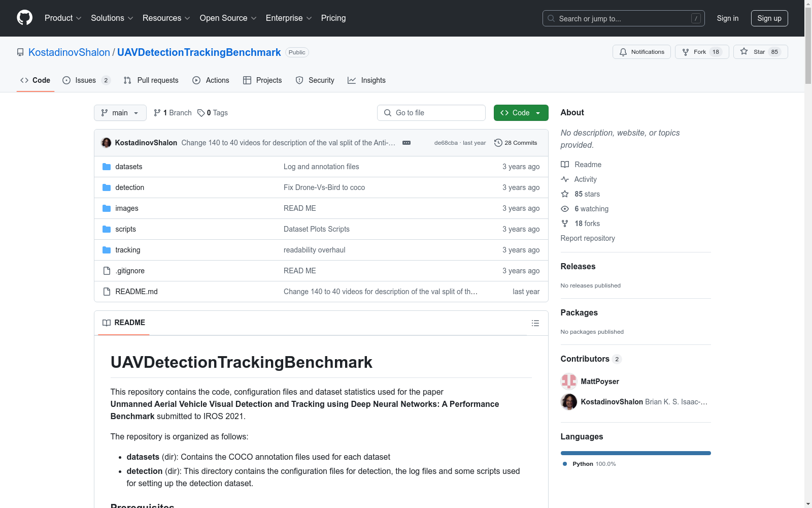View the 0 Tags link

[x=213, y=113]
